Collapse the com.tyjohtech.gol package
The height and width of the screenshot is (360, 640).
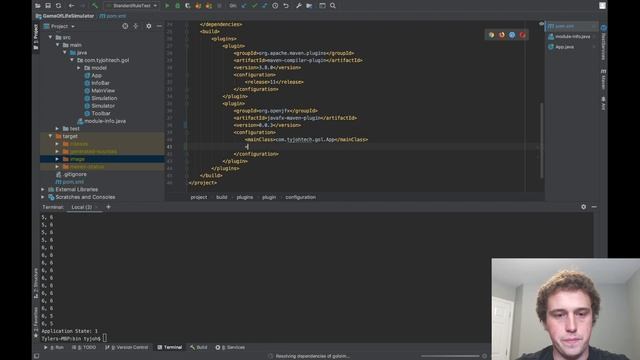[72, 60]
